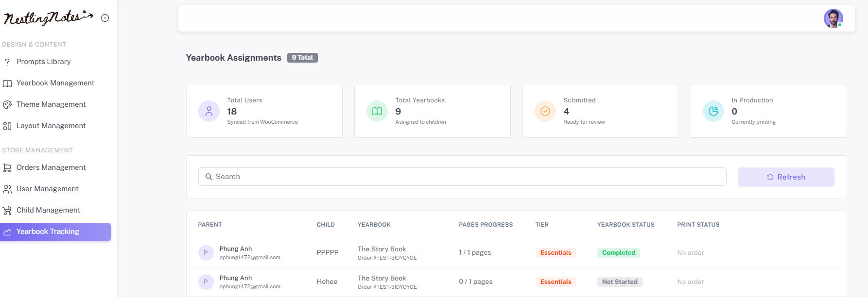The image size is (868, 297).
Task: Click the TIER column header
Action: (x=542, y=225)
